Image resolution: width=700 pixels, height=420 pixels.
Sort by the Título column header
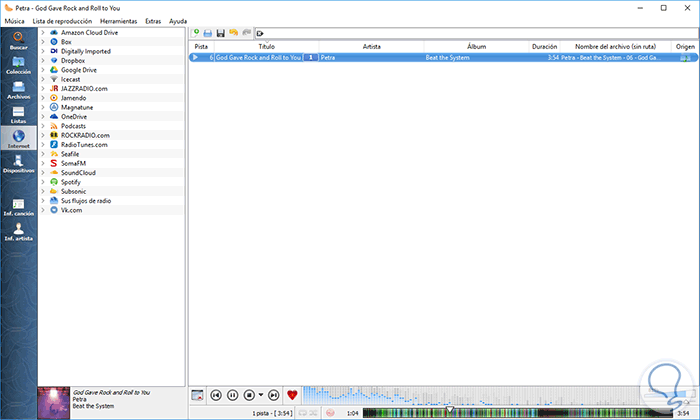[267, 46]
